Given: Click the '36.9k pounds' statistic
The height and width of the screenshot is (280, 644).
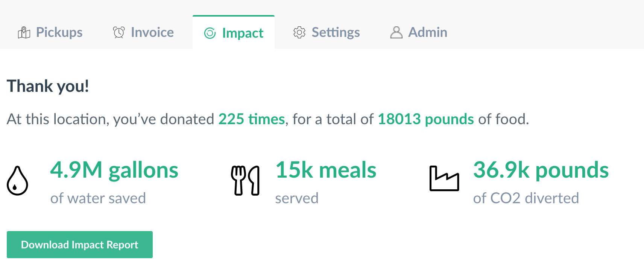Looking at the screenshot, I should [x=541, y=170].
